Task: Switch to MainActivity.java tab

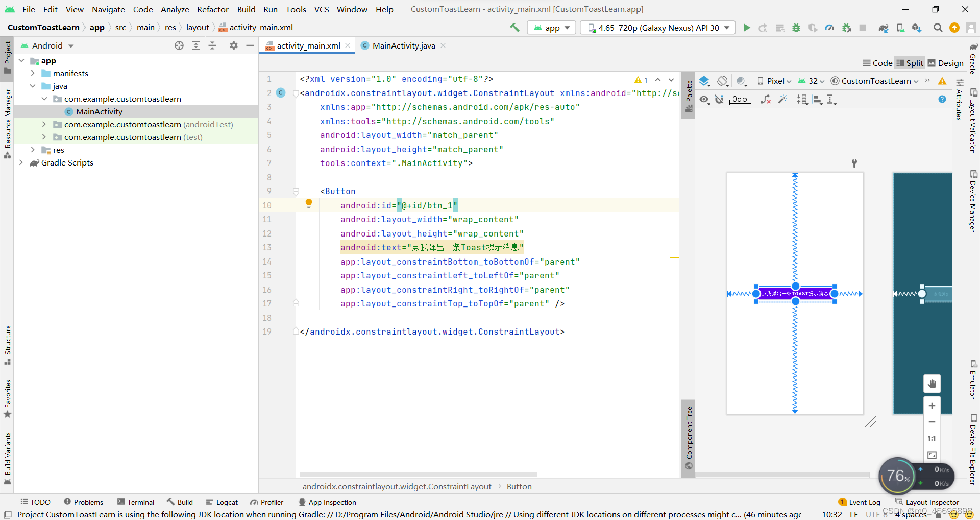Action: click(403, 45)
